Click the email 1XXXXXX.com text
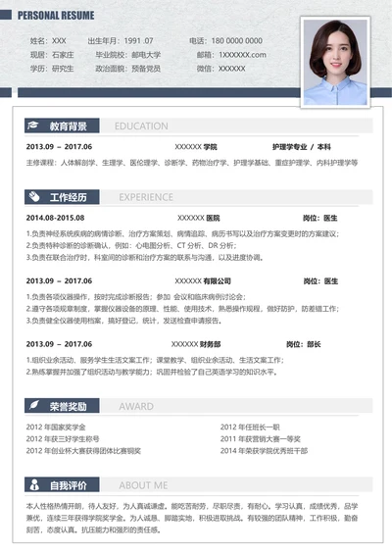The image size is (392, 554). tap(242, 55)
